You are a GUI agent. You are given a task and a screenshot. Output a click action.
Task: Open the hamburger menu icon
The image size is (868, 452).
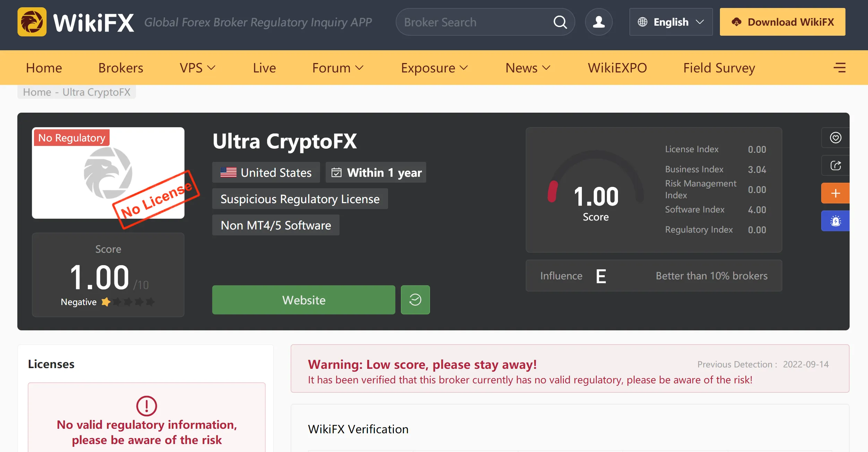(x=839, y=68)
